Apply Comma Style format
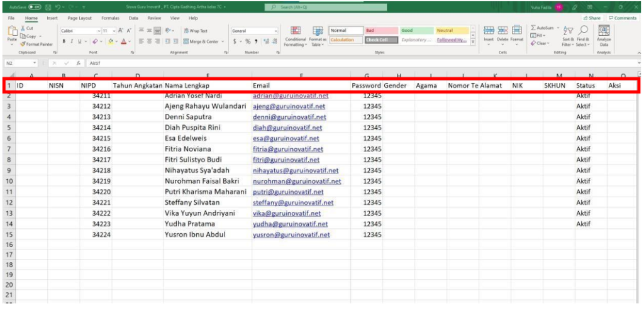The height and width of the screenshot is (313, 644). 256,41
